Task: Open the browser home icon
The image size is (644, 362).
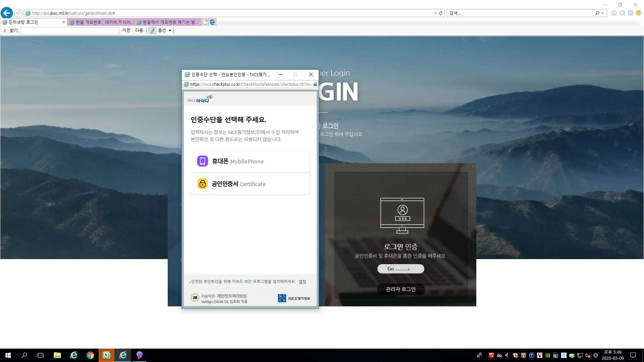Action: [x=614, y=13]
